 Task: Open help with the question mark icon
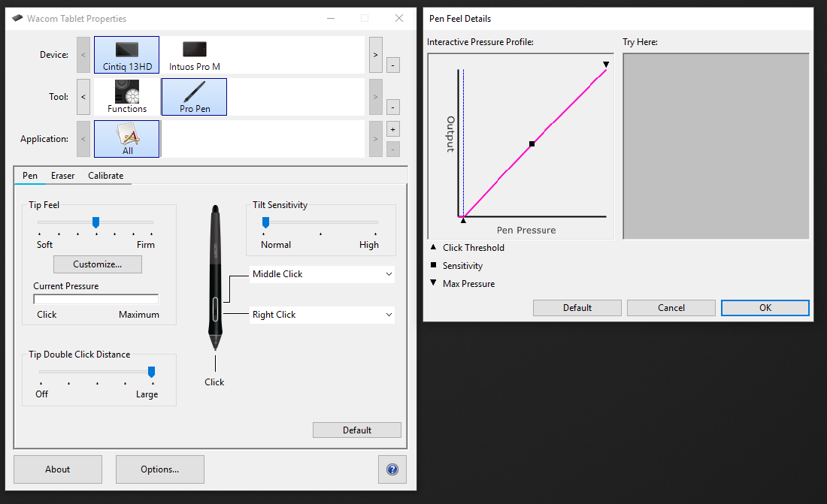click(x=392, y=469)
